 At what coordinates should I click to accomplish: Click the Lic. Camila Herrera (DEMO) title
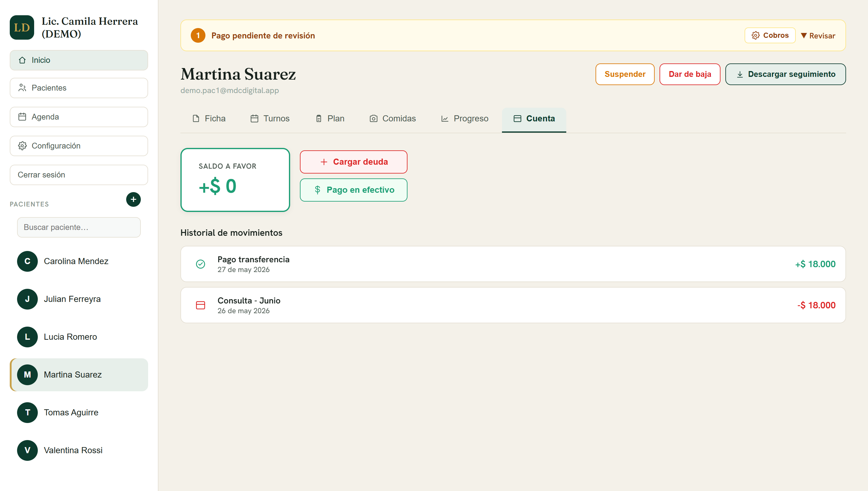90,27
